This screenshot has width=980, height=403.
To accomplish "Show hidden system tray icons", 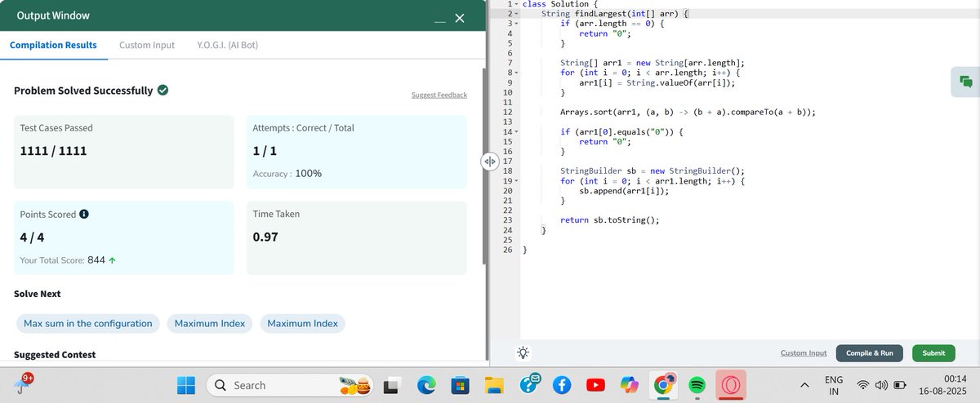I will pos(804,385).
